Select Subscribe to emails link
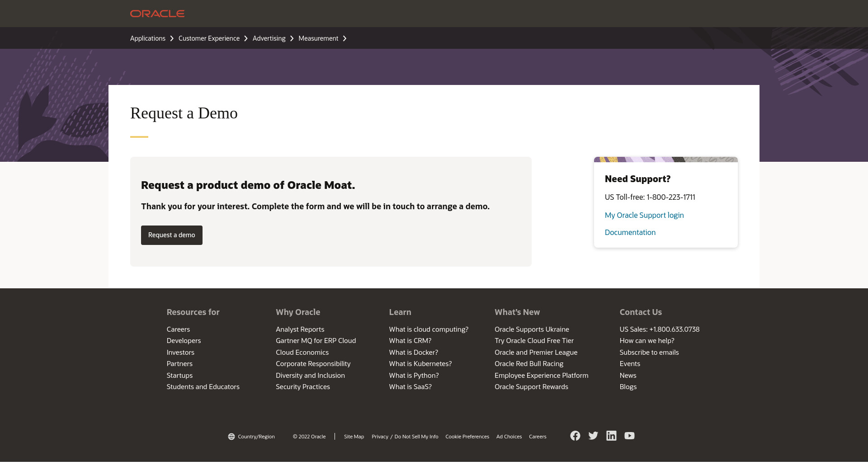868x470 pixels. (x=649, y=352)
